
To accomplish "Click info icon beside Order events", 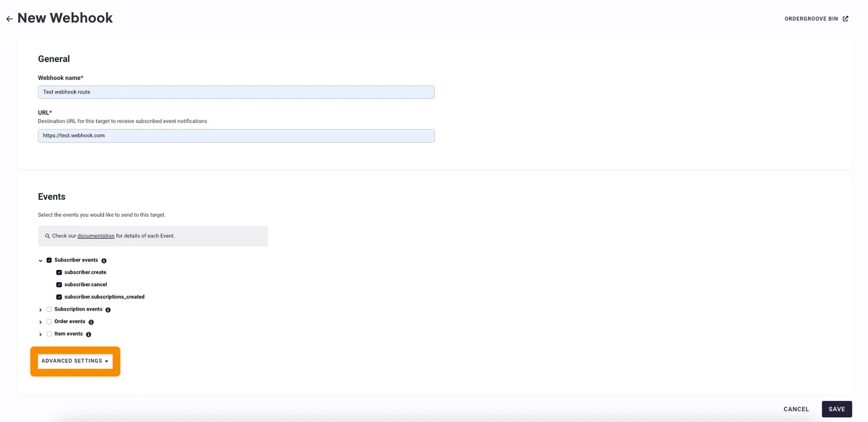I will click(91, 322).
